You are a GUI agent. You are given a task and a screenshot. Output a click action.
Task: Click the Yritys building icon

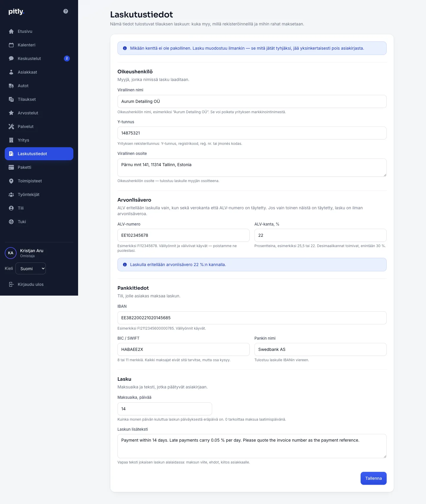[11, 140]
